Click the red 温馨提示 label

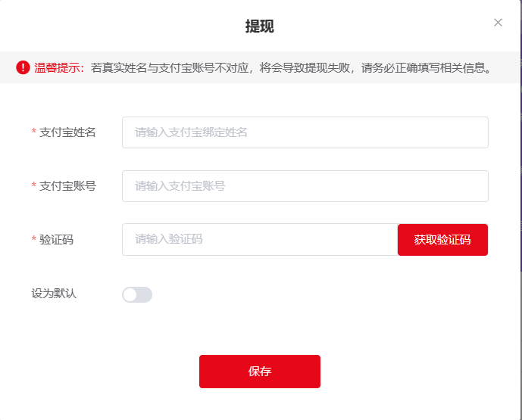[59, 68]
